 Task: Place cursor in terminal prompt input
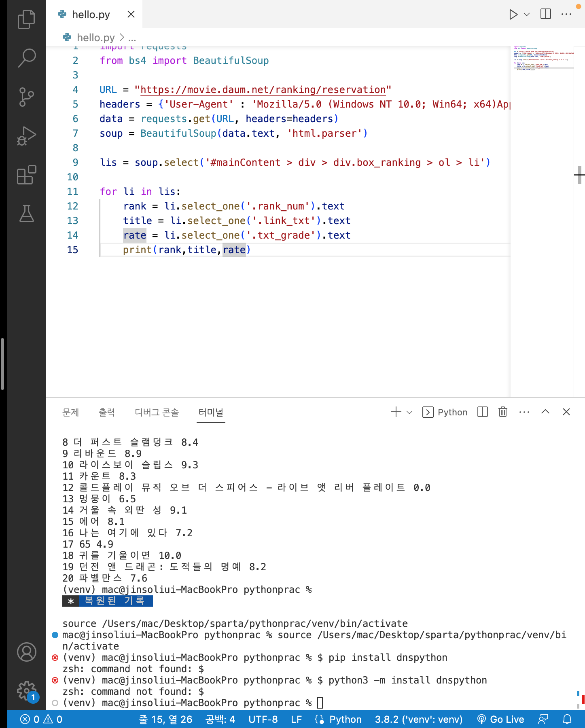pyautogui.click(x=320, y=703)
